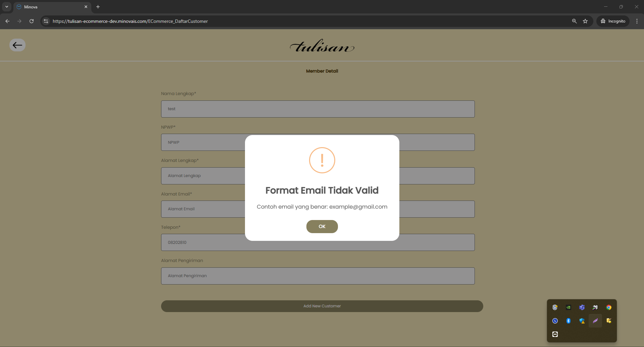Select the Minova browser tab
This screenshot has height=347, width=644.
[x=52, y=7]
